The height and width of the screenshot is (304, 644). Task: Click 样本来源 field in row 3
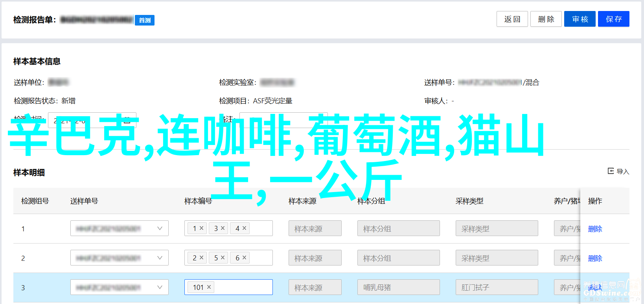click(315, 287)
